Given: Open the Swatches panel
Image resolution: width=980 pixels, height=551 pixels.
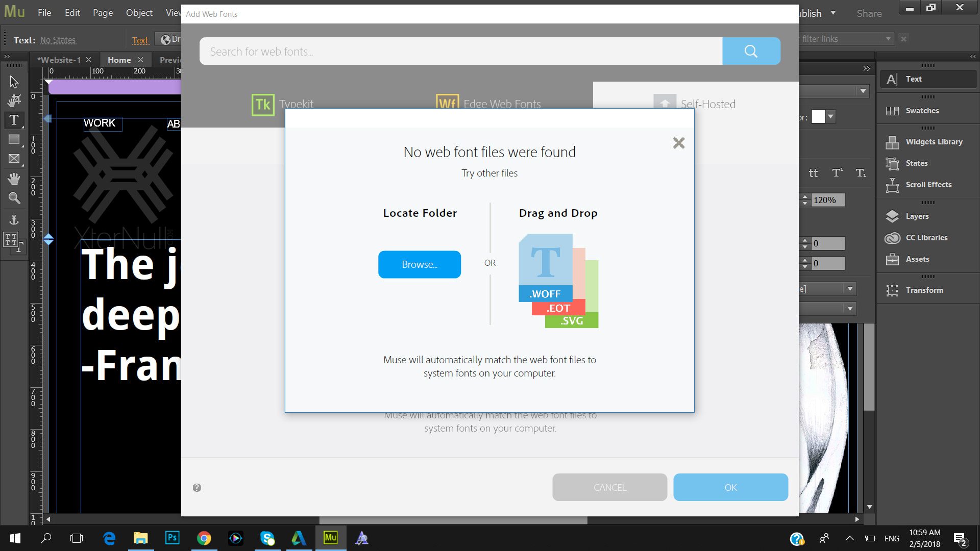Looking at the screenshot, I should [x=921, y=110].
